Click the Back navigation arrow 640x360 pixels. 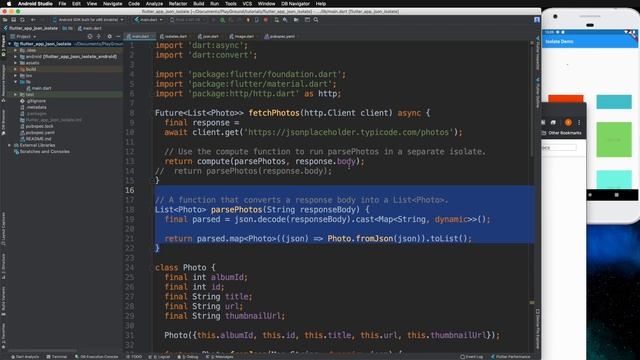pyautogui.click(x=33, y=20)
